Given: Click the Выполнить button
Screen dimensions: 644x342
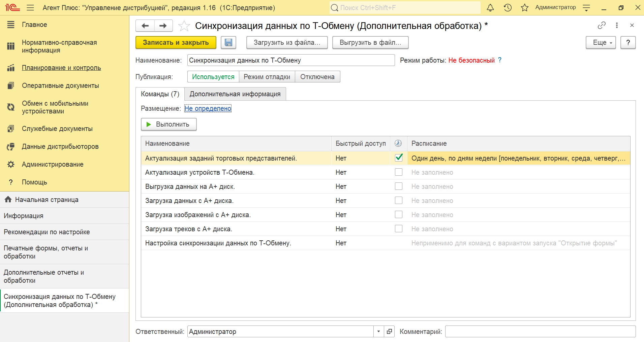Looking at the screenshot, I should tap(169, 124).
